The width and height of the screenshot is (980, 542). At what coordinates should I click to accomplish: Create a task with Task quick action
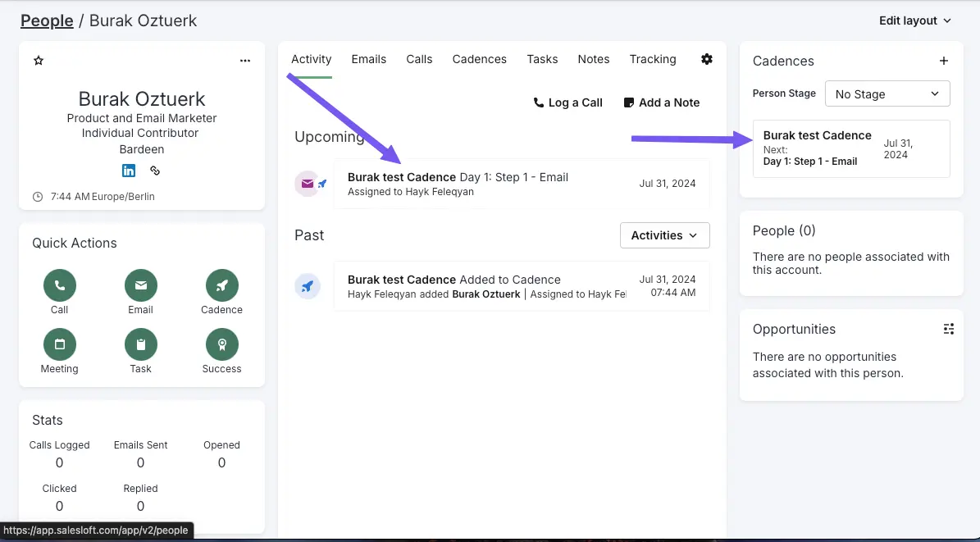pos(140,344)
